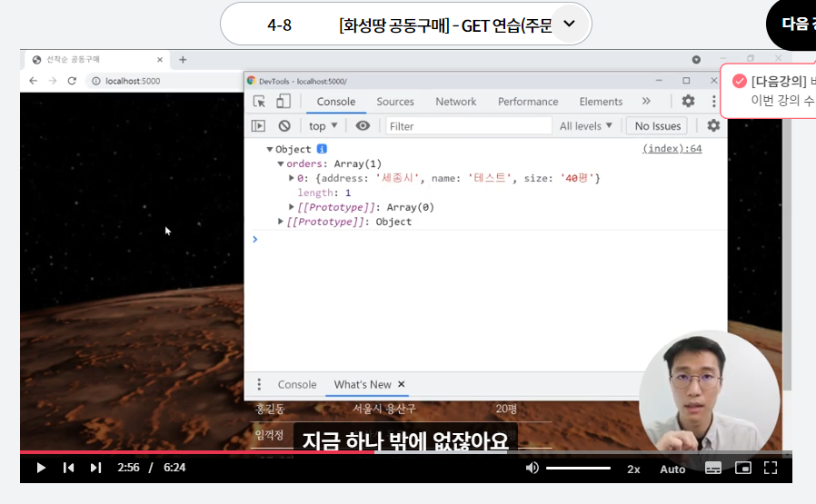Switch to the Elements tab
This screenshot has width=816, height=504.
click(601, 102)
